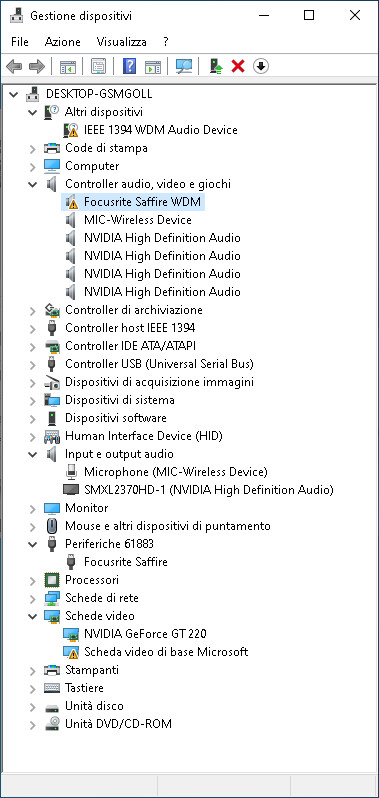Click the Gestione dispositivi title bar icon
The image size is (379, 798).
(17, 16)
